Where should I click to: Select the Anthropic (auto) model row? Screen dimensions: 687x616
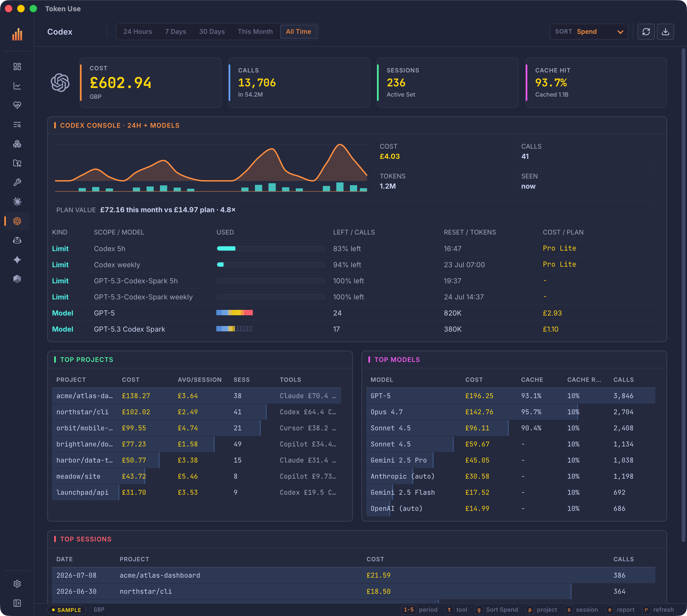[x=511, y=476]
